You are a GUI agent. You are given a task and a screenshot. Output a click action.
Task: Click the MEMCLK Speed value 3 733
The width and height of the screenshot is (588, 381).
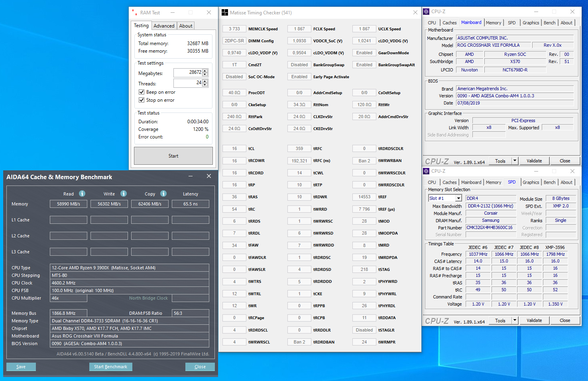click(x=234, y=29)
